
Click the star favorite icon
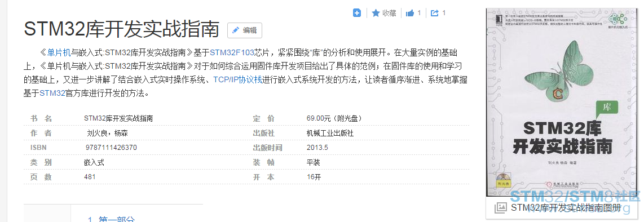coord(376,13)
